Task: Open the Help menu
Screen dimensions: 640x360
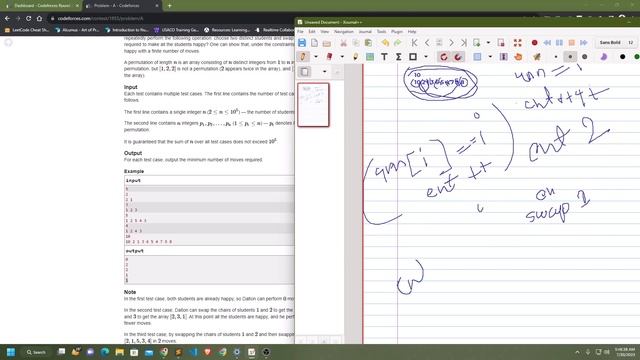Action: point(412,31)
